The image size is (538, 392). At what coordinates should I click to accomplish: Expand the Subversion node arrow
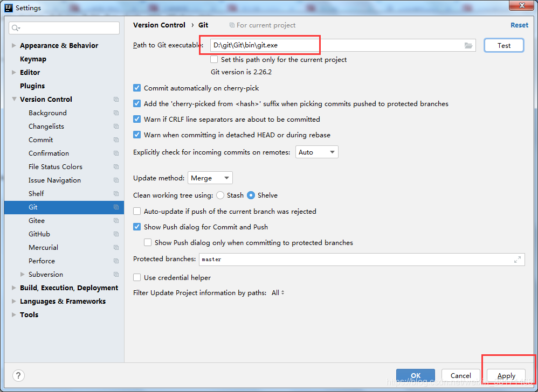click(x=23, y=274)
